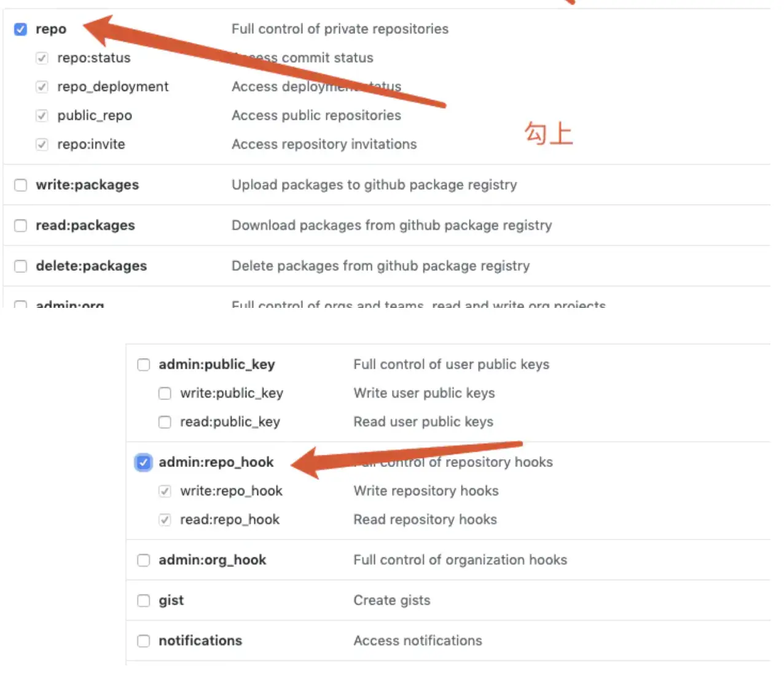Uncheck the repo scope checkbox
Screen dimensions: 784x687
pyautogui.click(x=21, y=29)
